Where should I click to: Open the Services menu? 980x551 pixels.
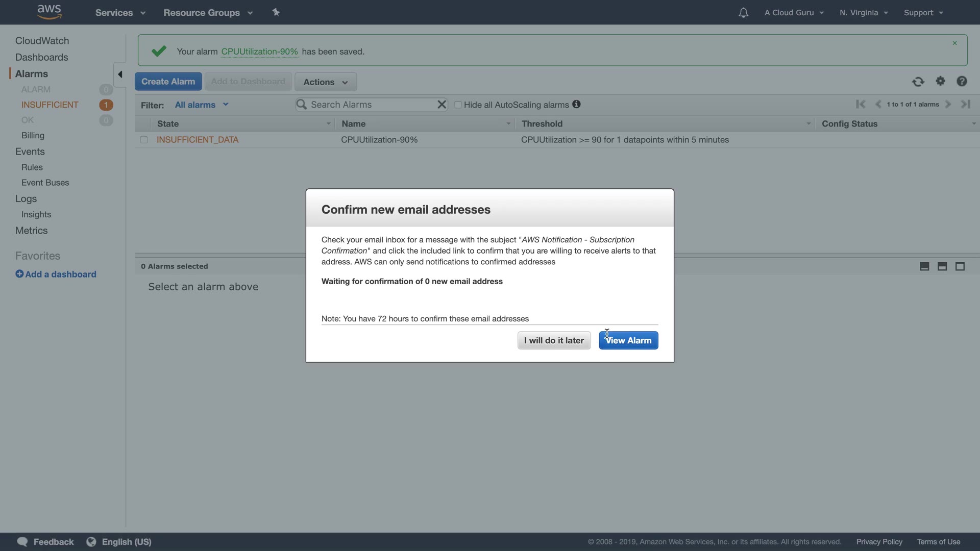120,13
